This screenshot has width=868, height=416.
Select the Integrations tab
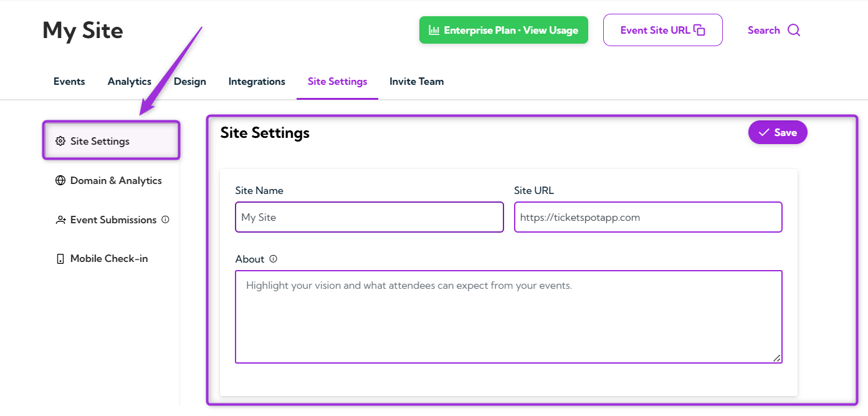coord(256,81)
